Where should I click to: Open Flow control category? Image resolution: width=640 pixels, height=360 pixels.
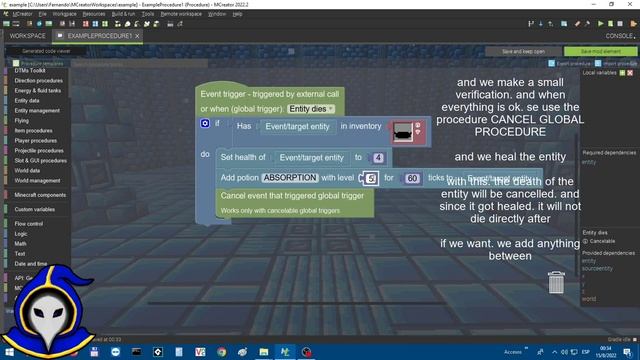29,224
